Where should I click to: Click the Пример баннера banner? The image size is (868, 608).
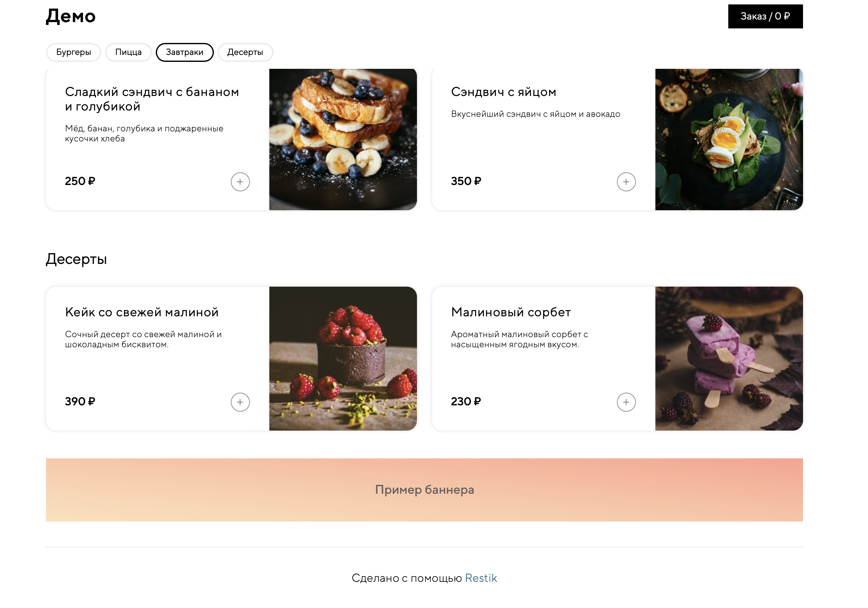coord(424,490)
